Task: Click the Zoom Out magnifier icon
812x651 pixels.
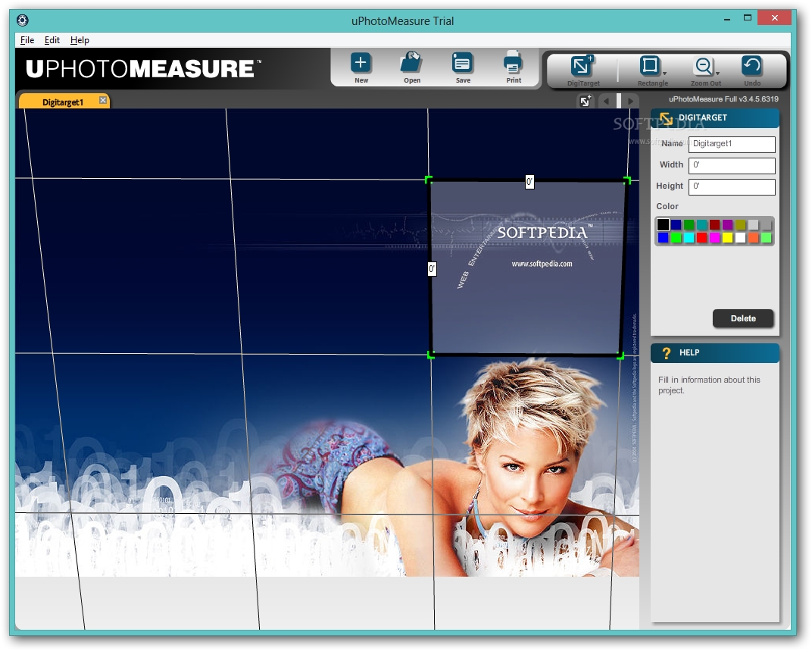Action: [x=703, y=67]
